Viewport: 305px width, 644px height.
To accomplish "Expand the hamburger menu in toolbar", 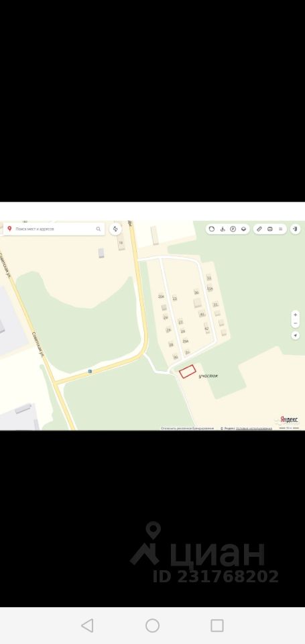I will [281, 229].
